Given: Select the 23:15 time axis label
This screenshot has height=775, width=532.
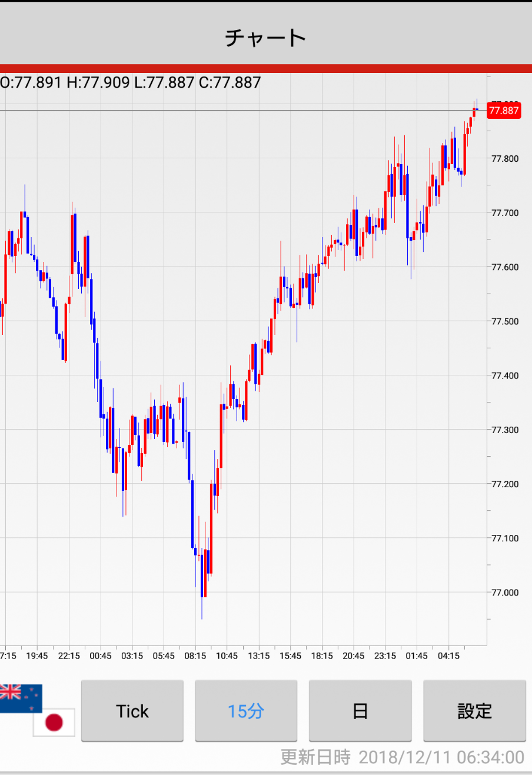Looking at the screenshot, I should coord(385,656).
